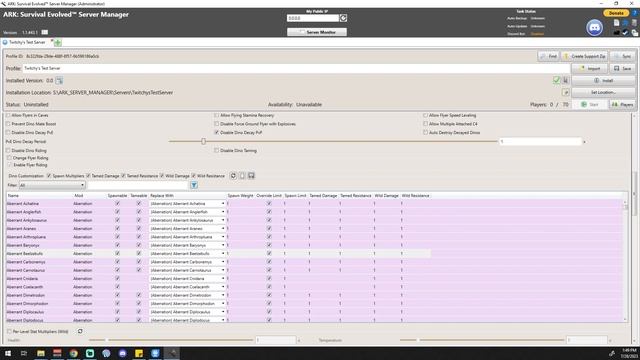Open Replace With dropdown for Aberrant Baryonyx
The height and width of the screenshot is (360, 640).
click(223, 245)
